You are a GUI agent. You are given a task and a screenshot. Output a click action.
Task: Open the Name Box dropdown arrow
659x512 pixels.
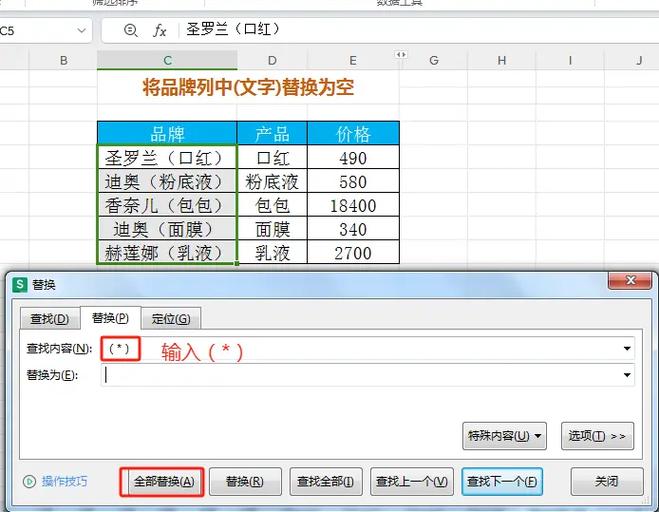(x=82, y=30)
